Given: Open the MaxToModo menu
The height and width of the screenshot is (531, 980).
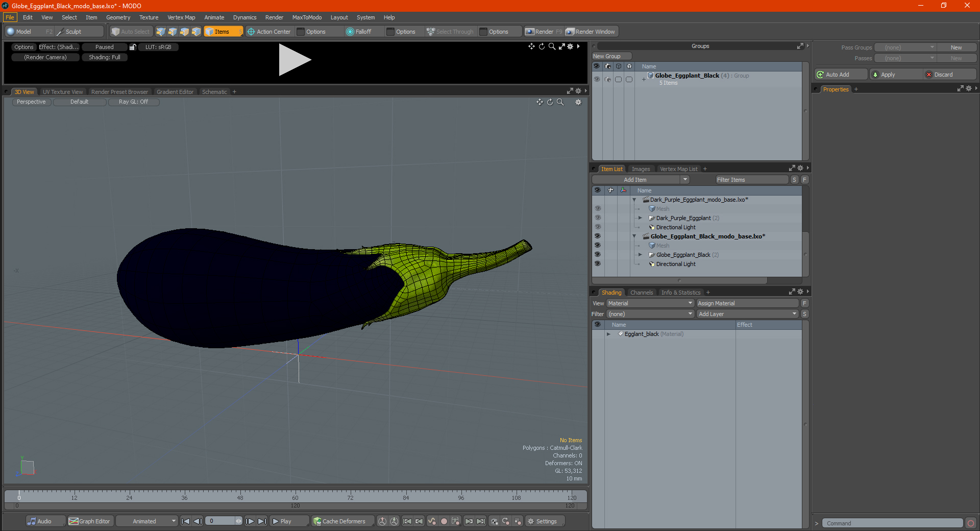Looking at the screenshot, I should pyautogui.click(x=307, y=17).
